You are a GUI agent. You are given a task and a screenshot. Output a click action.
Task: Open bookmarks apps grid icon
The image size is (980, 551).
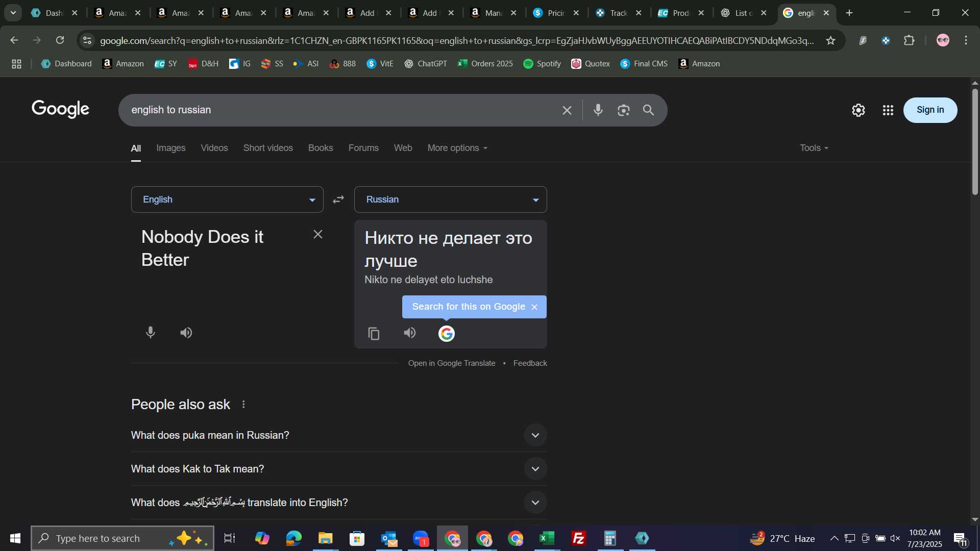click(x=16, y=64)
